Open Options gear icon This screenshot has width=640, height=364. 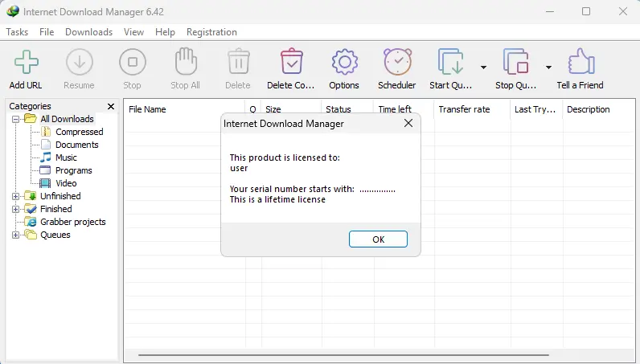(x=344, y=62)
